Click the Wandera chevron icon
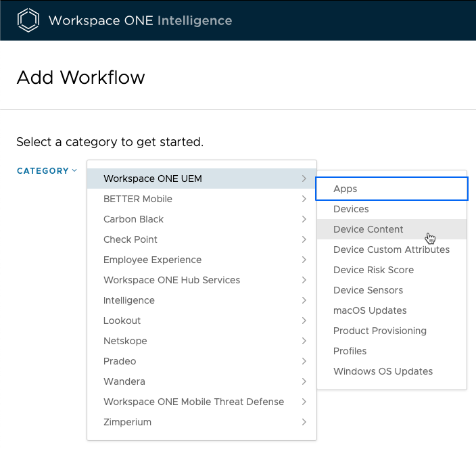 [304, 381]
